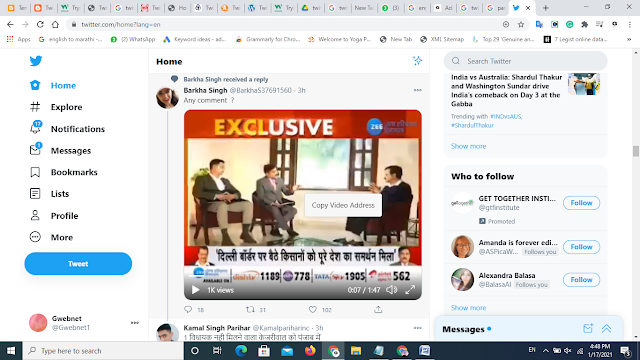Open Firefox from the taskbar
This screenshot has width=640, height=360.
[310, 351]
